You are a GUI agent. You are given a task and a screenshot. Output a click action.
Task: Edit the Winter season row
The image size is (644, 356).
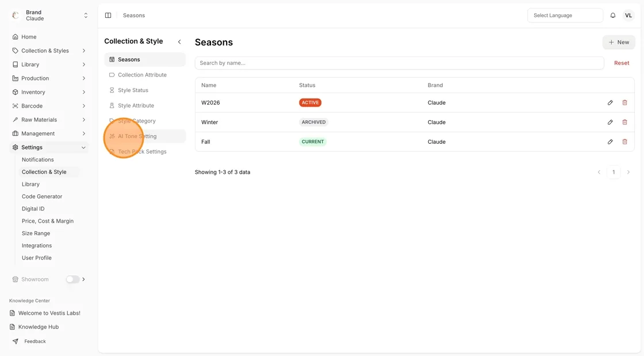610,122
